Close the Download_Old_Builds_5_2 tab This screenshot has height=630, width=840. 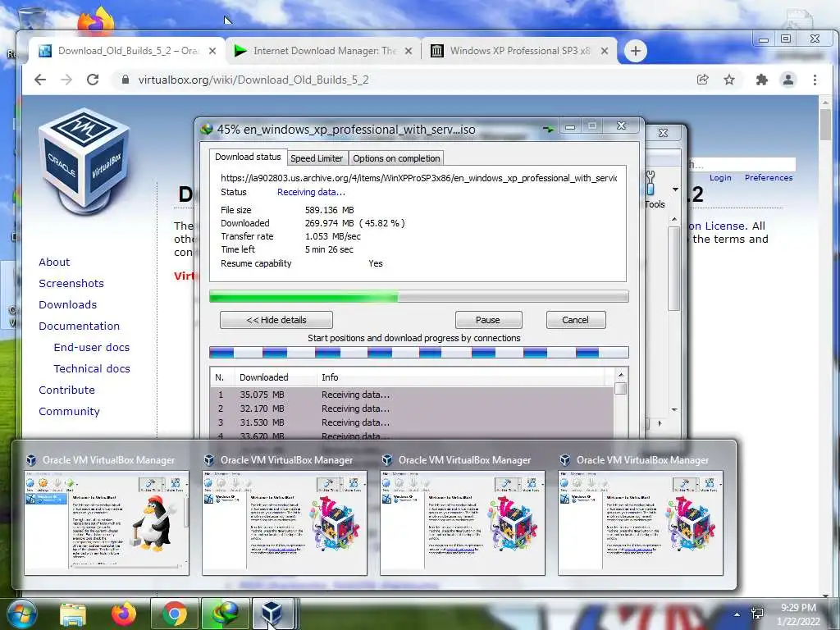click(x=212, y=51)
